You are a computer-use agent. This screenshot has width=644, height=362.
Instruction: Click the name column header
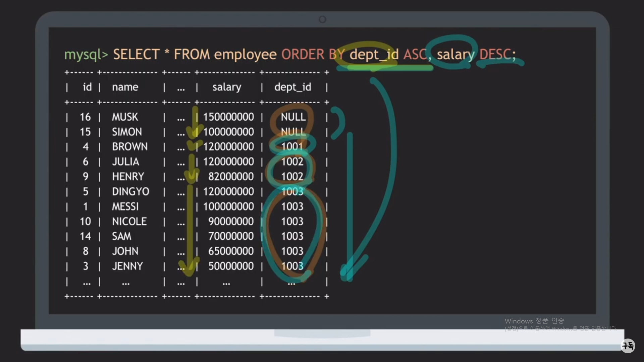point(125,87)
